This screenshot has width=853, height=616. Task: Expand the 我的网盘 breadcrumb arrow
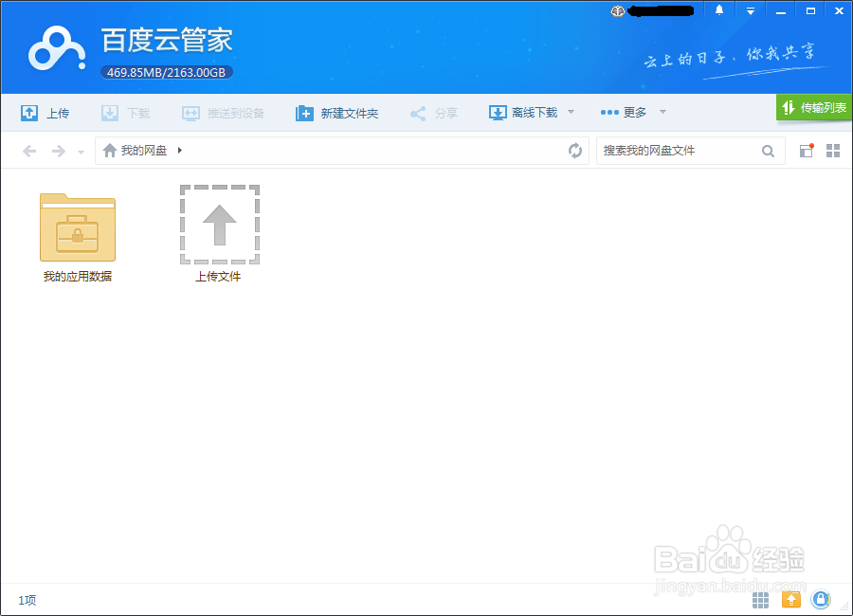point(179,150)
